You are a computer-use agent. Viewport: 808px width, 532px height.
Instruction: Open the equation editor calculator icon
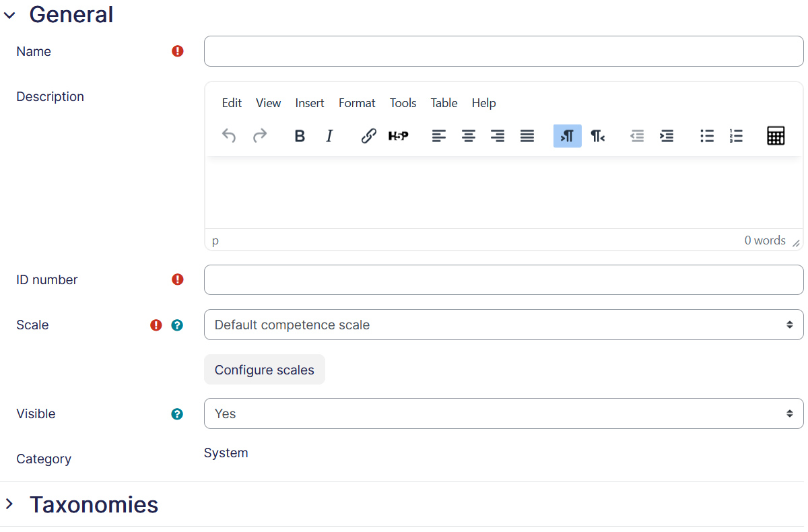(x=776, y=136)
